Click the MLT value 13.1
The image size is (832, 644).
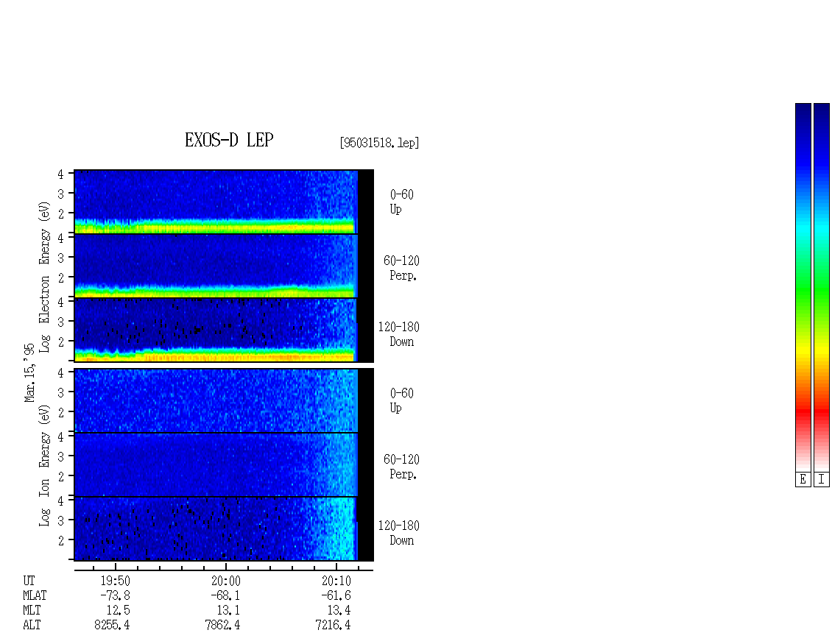point(228,611)
